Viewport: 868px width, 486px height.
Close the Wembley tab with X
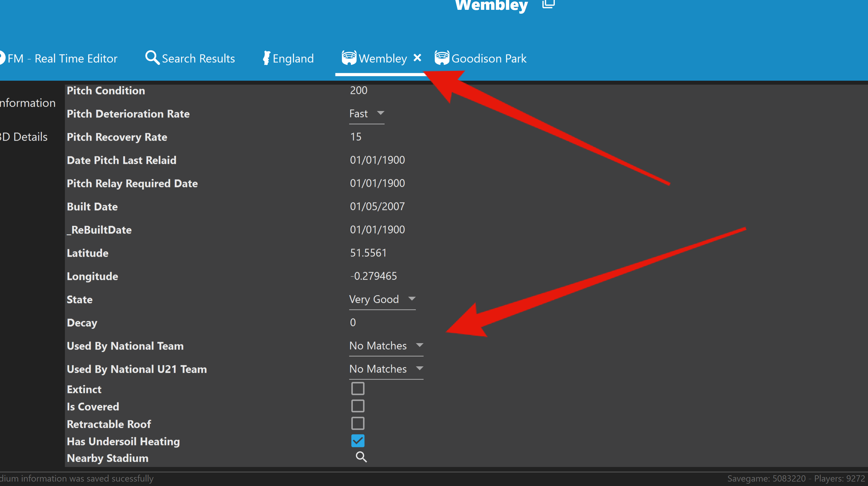pos(417,58)
